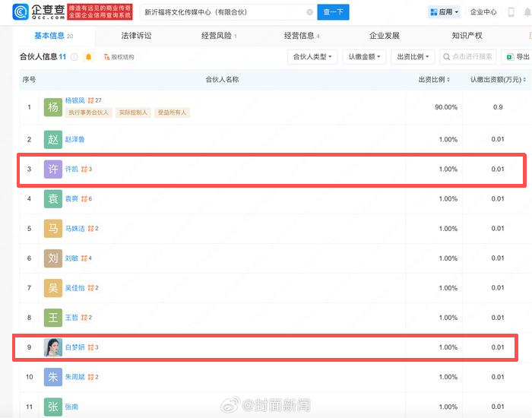
Task: Click 刘敏's related companies icon 4
Action: coord(87,258)
